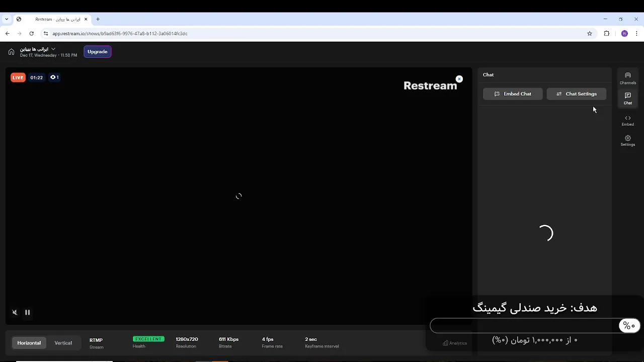Pause the live preview playback

pos(28,312)
